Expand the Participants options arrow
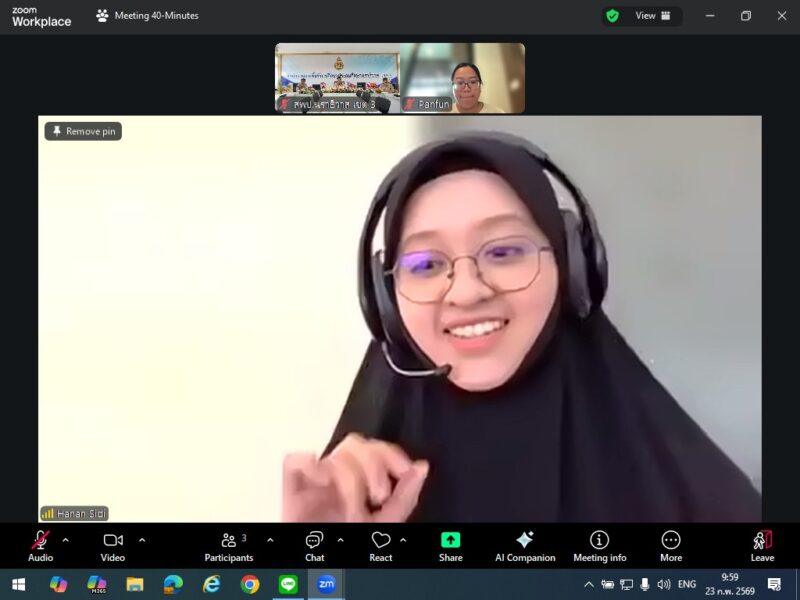Viewport: 800px width, 600px height. [x=270, y=540]
